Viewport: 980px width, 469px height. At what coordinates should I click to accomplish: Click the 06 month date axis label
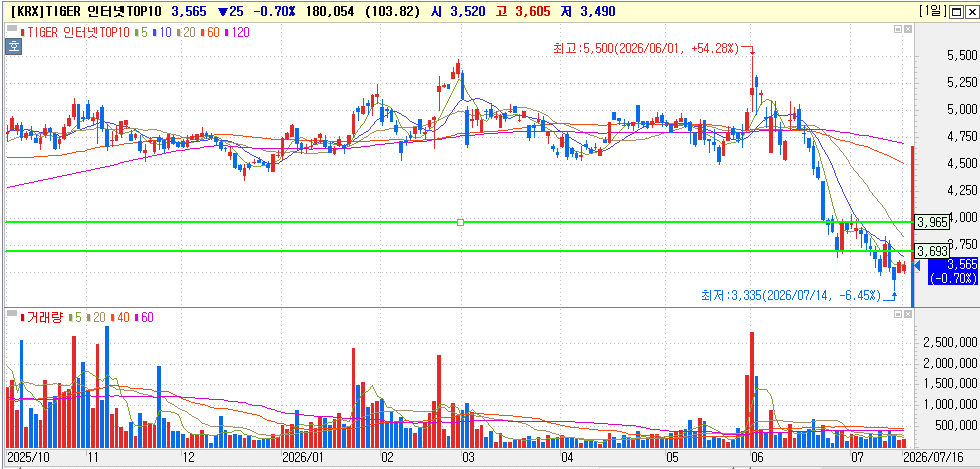pyautogui.click(x=756, y=457)
